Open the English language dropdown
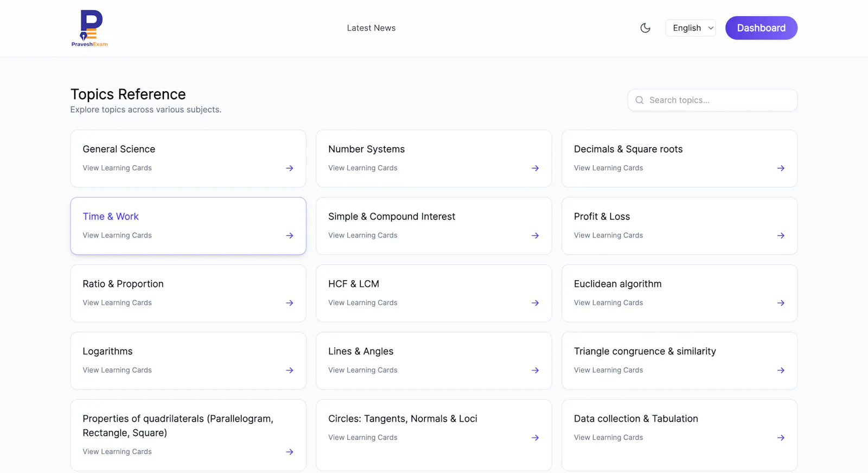The width and height of the screenshot is (868, 473). (691, 28)
